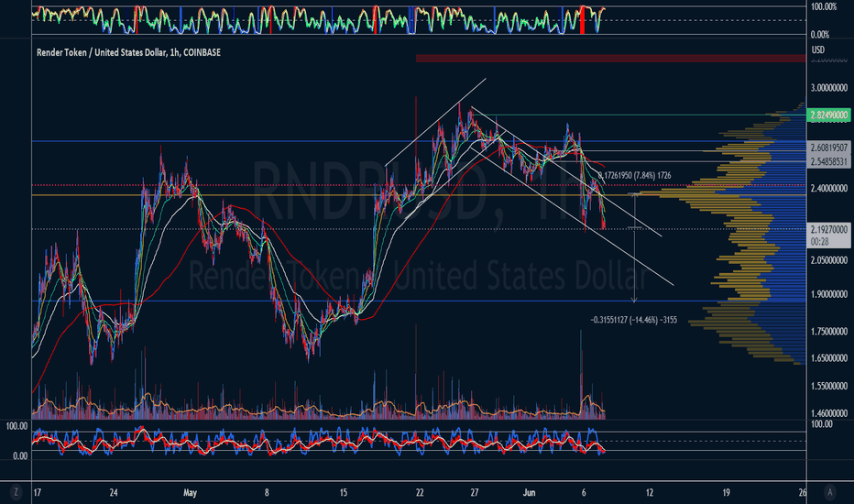The image size is (854, 504).
Task: Select the 2.60819507 price label
Action: (x=828, y=148)
